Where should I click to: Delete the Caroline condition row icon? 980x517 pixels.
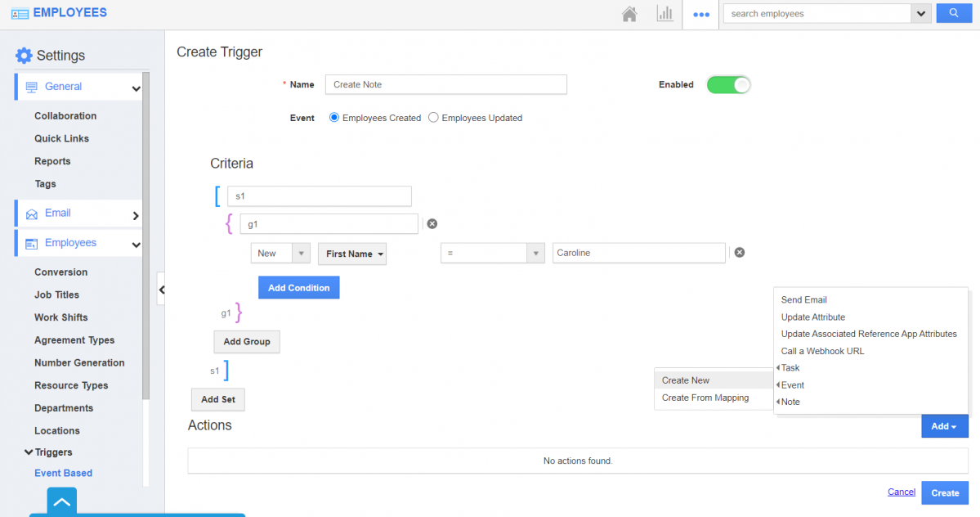[739, 253]
